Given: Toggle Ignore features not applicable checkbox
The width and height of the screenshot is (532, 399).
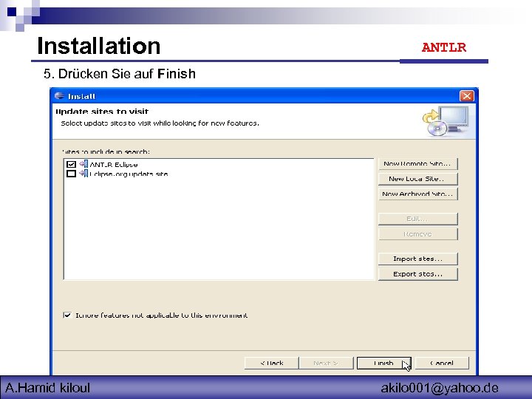Looking at the screenshot, I should [67, 316].
